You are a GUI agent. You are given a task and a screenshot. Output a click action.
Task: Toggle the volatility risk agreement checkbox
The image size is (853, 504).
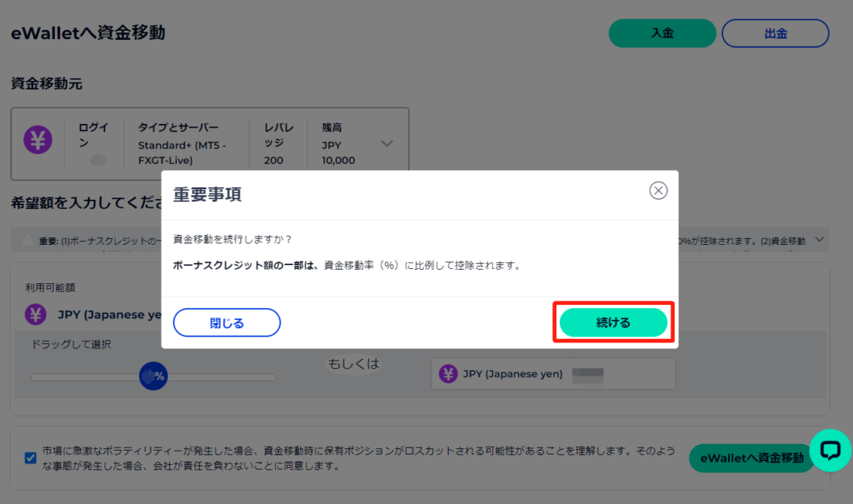(31, 457)
